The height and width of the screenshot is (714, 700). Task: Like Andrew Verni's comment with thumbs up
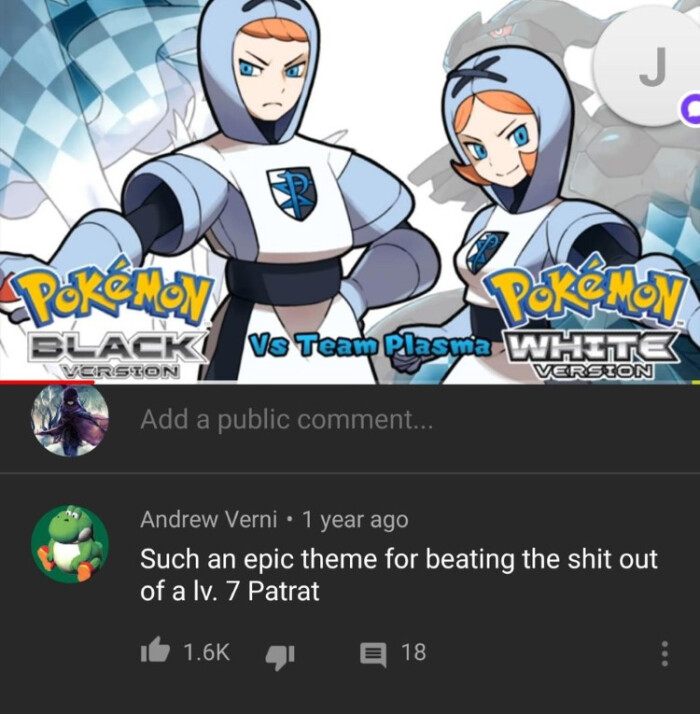point(155,651)
